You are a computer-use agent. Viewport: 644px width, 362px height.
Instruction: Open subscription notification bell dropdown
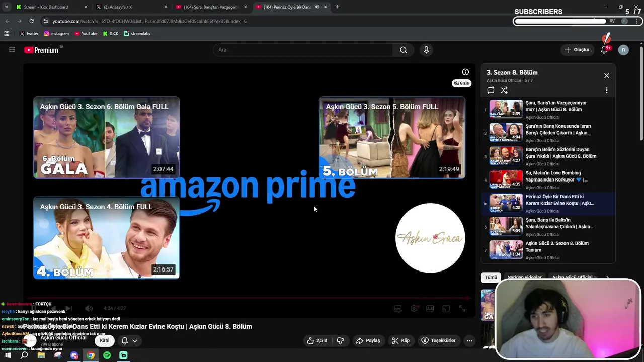click(129, 341)
